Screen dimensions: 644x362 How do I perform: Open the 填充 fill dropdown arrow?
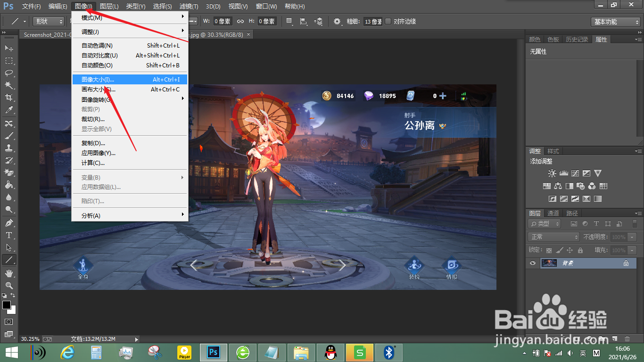pyautogui.click(x=631, y=250)
